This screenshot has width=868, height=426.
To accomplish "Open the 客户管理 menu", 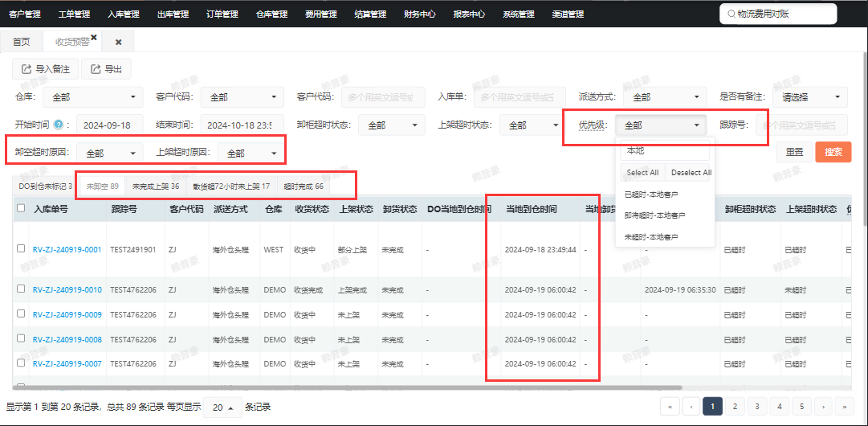I will (x=25, y=14).
